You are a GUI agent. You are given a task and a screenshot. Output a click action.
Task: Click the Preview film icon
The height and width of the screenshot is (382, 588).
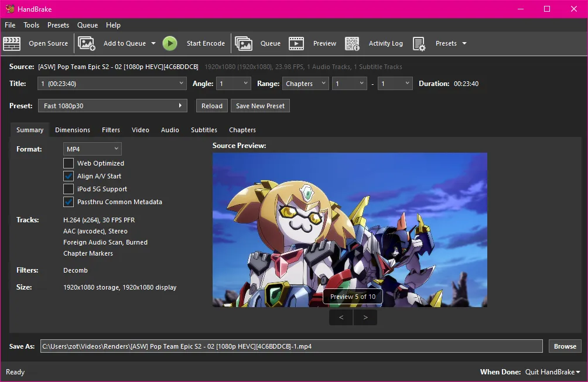[x=296, y=43]
